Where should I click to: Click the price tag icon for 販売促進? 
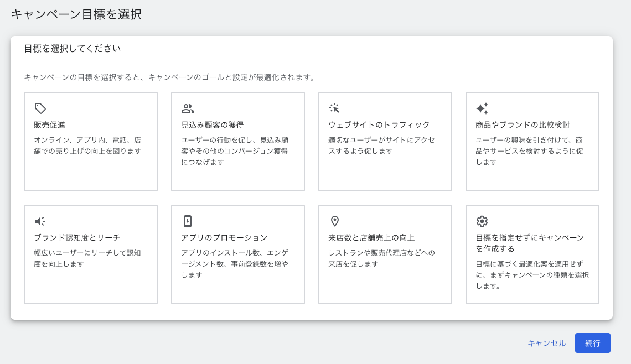(40, 108)
